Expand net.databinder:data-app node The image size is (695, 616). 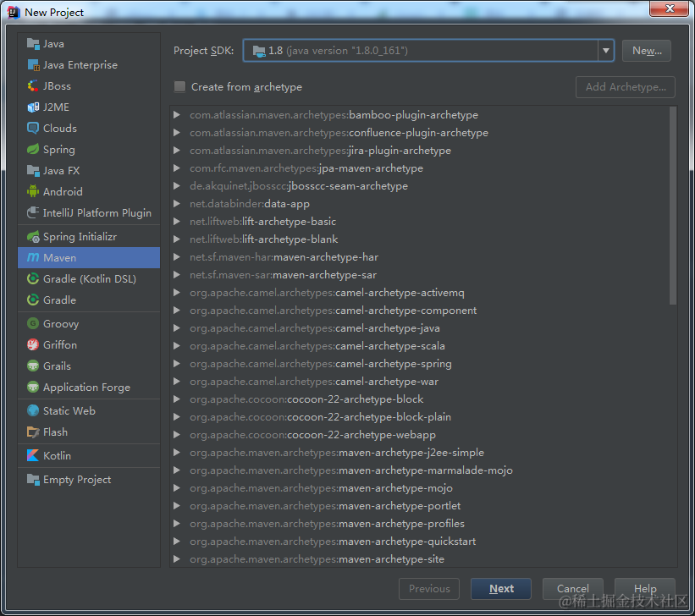(x=176, y=203)
